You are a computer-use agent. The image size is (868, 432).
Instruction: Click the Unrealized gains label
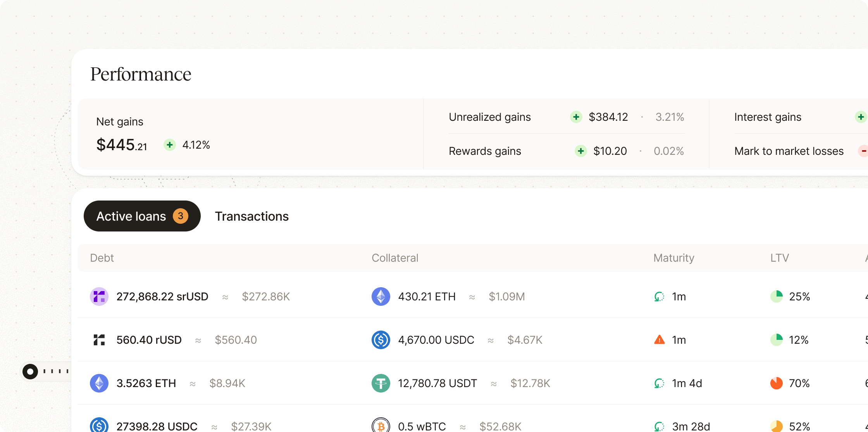tap(490, 117)
